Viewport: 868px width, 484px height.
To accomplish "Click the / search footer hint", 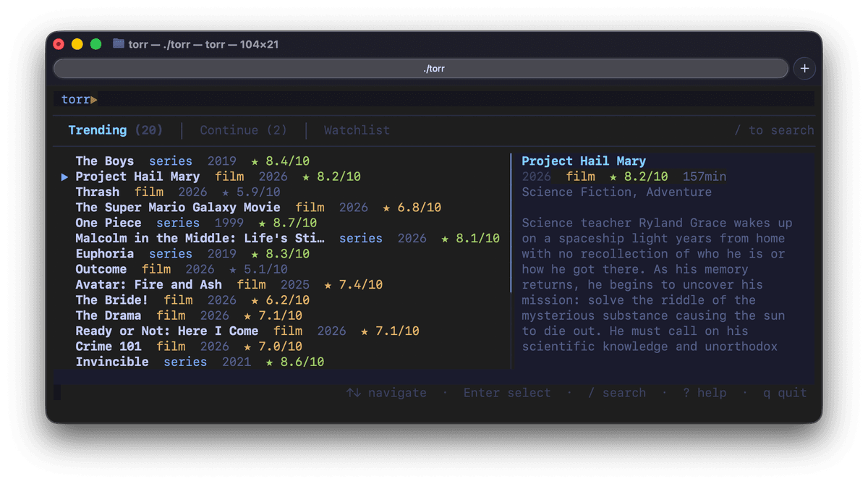I will [616, 393].
